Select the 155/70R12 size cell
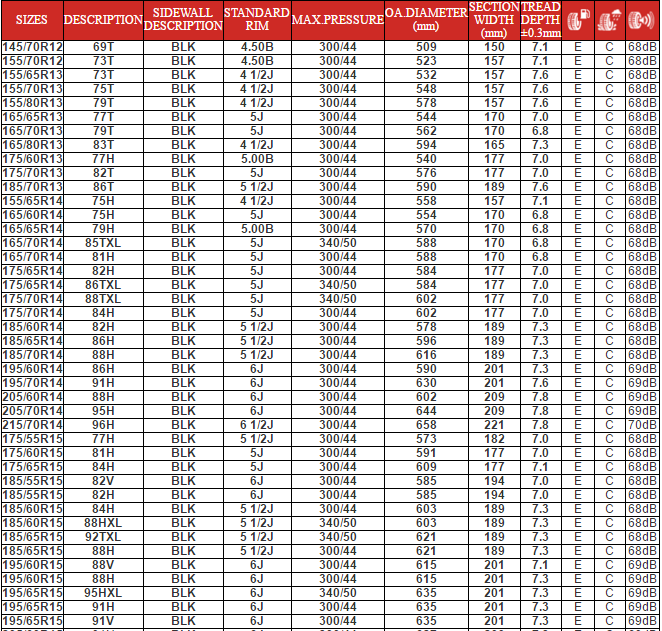662x631 pixels. [33, 61]
